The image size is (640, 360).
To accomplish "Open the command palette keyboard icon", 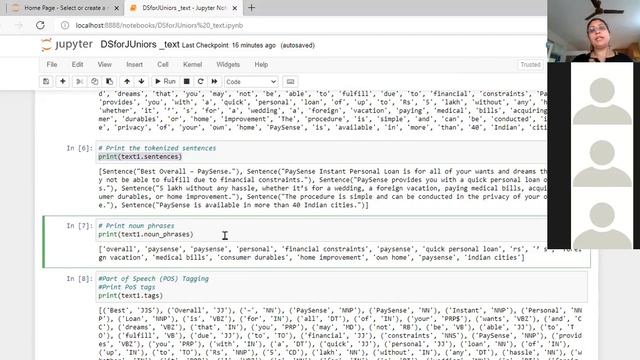I will (290, 82).
